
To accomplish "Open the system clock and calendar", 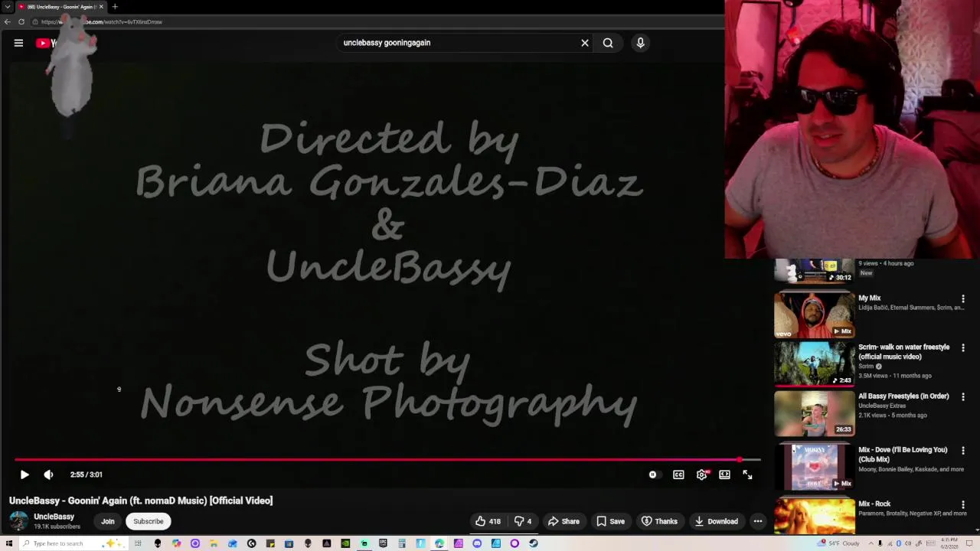I will click(x=949, y=543).
